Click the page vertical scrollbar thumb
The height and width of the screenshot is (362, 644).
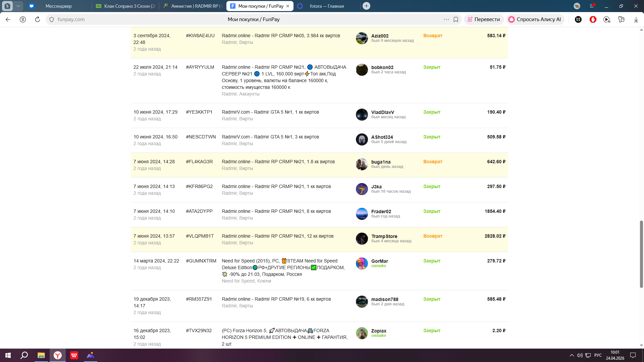(641, 254)
